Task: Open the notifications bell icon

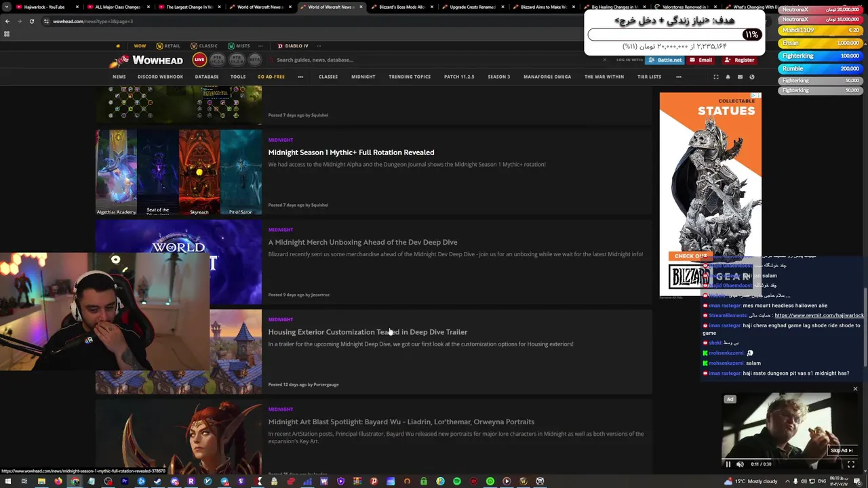Action: tap(728, 77)
